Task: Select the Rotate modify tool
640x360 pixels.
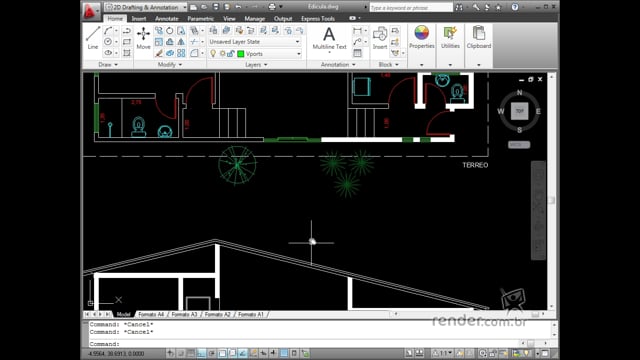Action: (x=170, y=31)
